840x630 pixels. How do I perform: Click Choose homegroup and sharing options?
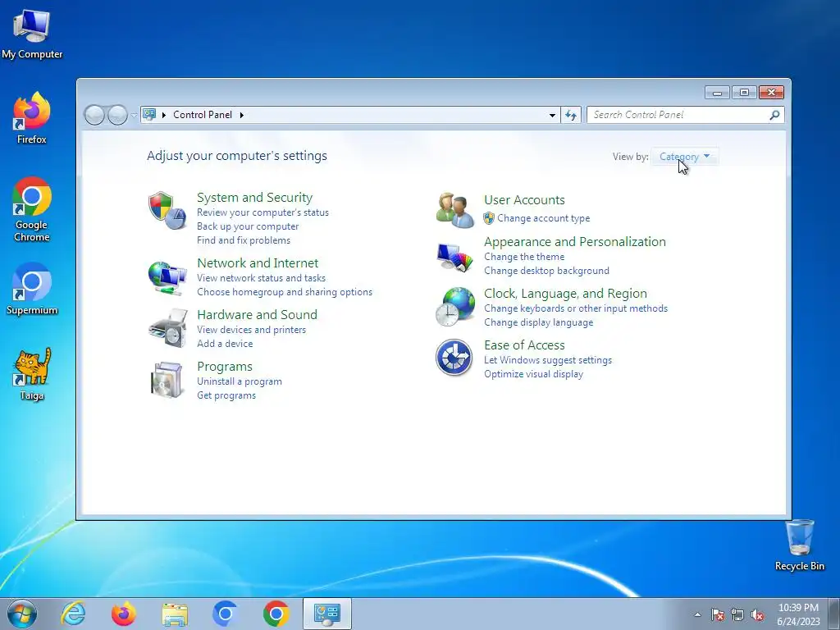click(x=285, y=292)
